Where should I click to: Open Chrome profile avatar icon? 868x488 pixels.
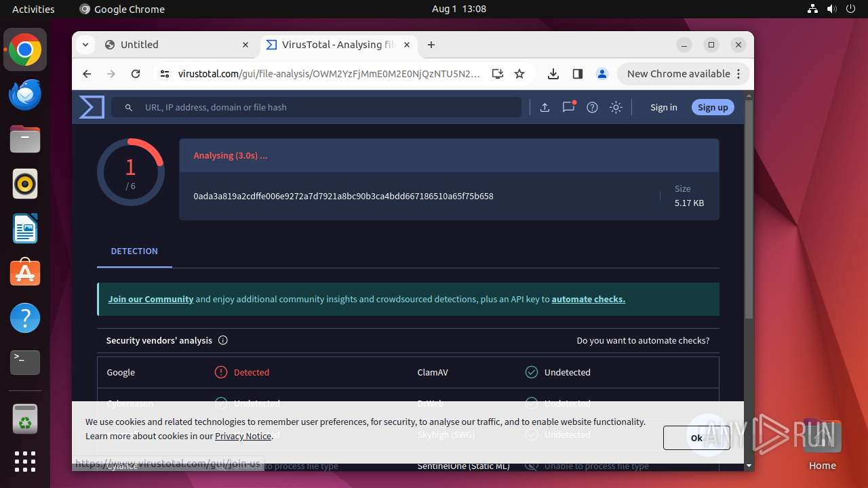tap(601, 74)
